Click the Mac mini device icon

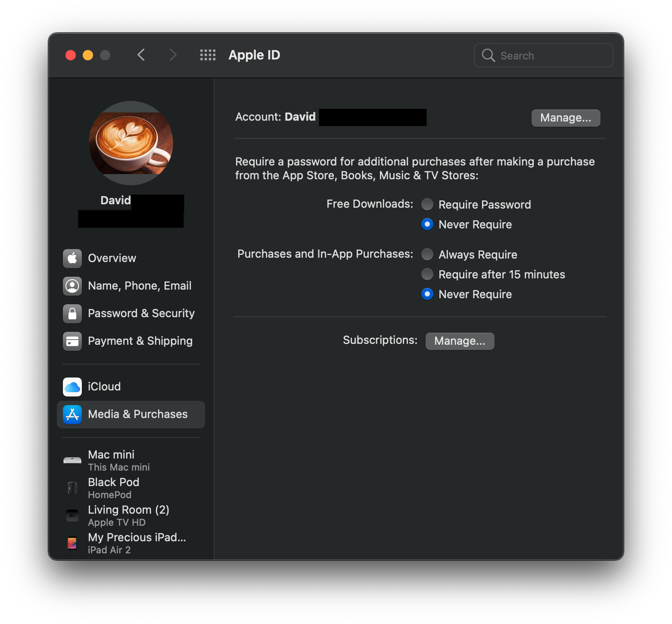click(x=72, y=460)
